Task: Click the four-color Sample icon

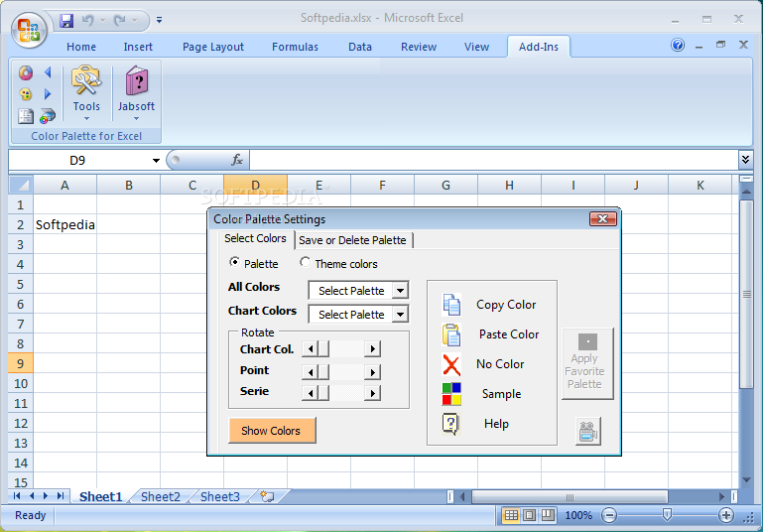Action: (451, 394)
